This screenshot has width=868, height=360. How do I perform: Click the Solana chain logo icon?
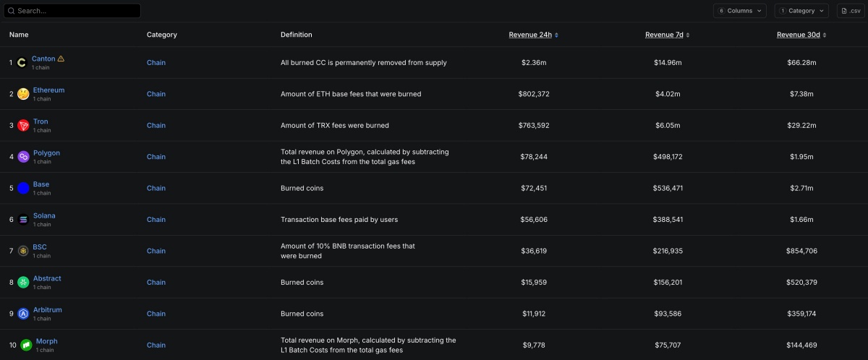click(23, 220)
